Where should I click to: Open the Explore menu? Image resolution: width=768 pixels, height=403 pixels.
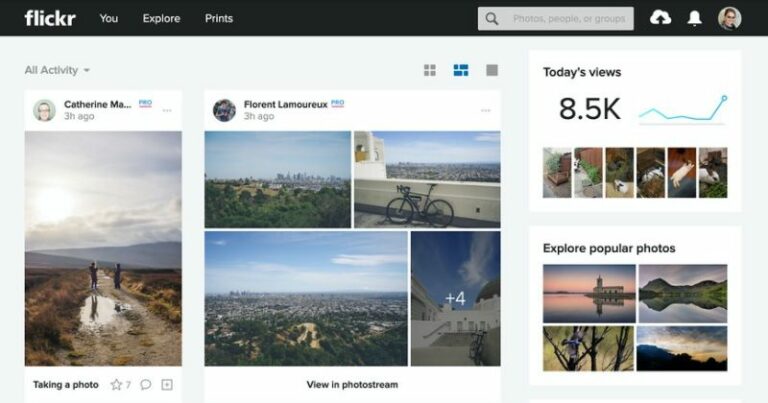[161, 18]
